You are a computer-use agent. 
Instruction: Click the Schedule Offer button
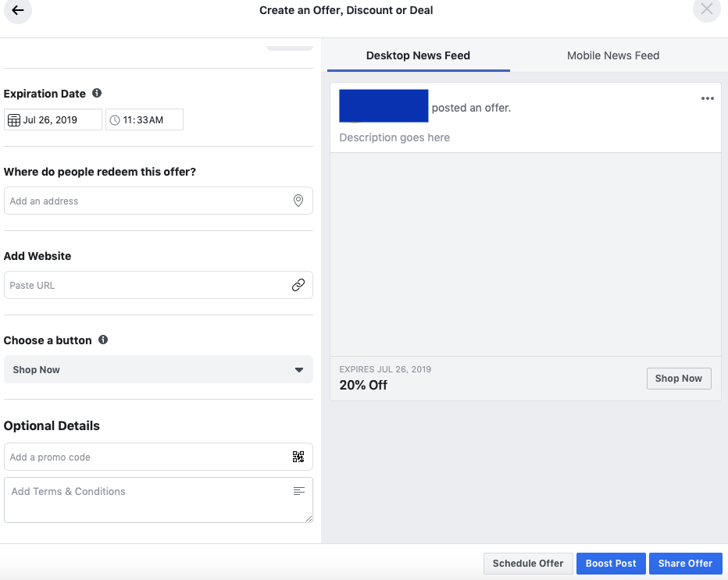527,564
